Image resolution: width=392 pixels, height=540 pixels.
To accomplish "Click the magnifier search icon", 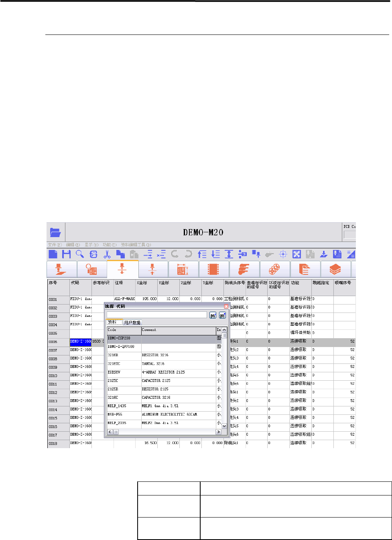I will [80, 254].
